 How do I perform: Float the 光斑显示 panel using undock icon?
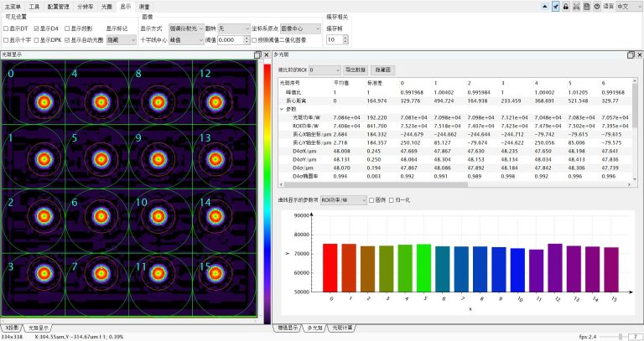pos(258,54)
